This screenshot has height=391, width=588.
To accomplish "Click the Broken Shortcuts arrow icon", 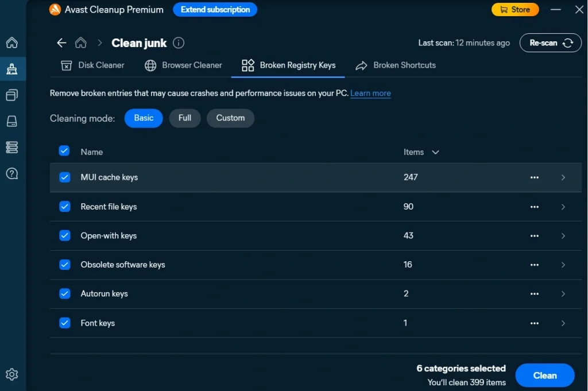I will click(361, 65).
